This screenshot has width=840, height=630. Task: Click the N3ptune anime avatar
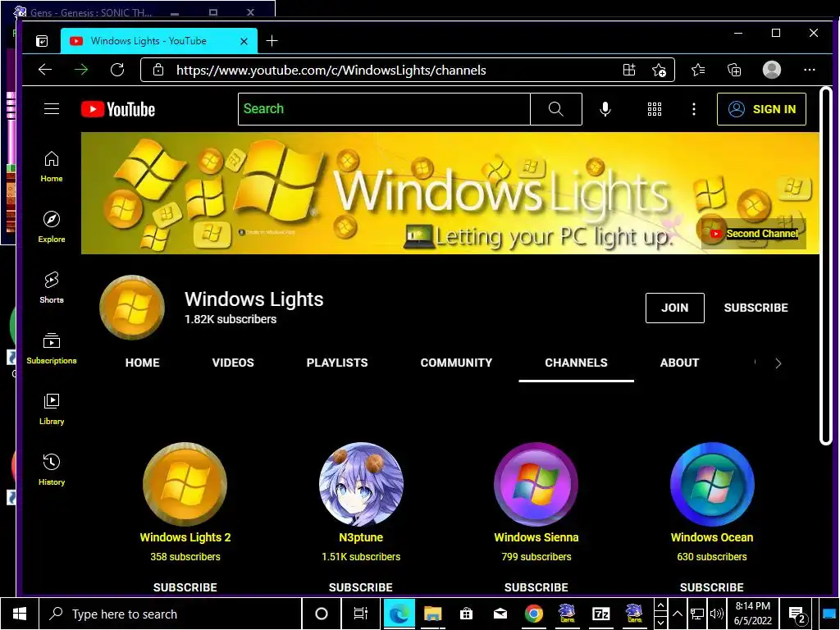(x=361, y=484)
